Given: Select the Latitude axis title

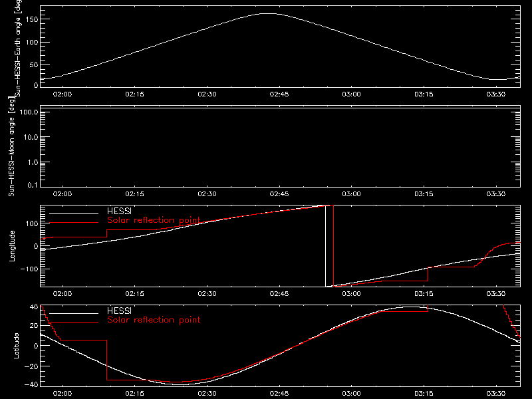Looking at the screenshot, I should point(16,346).
